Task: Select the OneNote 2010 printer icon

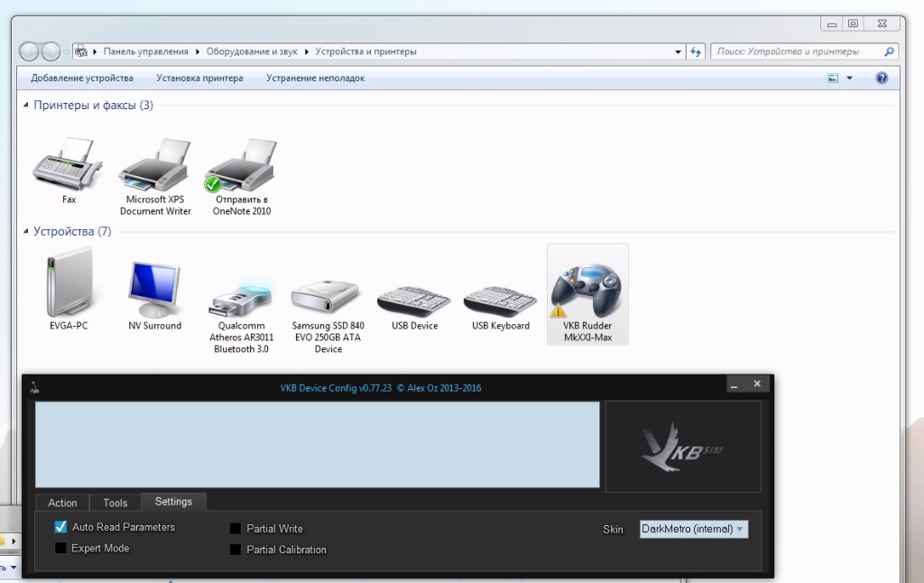Action: pyautogui.click(x=241, y=167)
